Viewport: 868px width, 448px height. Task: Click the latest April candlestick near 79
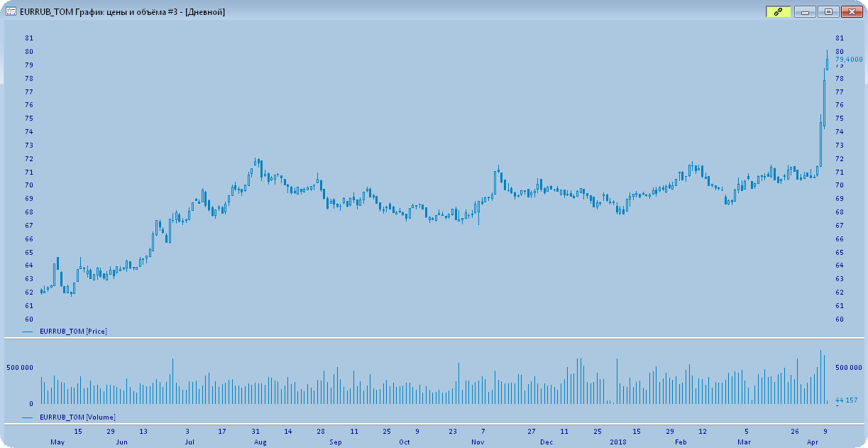[x=827, y=61]
